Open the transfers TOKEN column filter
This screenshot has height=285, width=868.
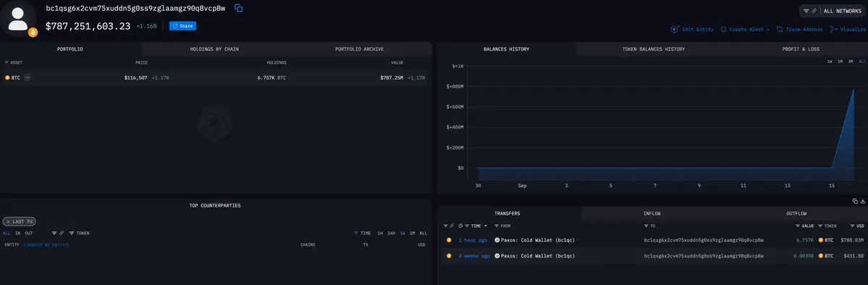[x=827, y=226]
